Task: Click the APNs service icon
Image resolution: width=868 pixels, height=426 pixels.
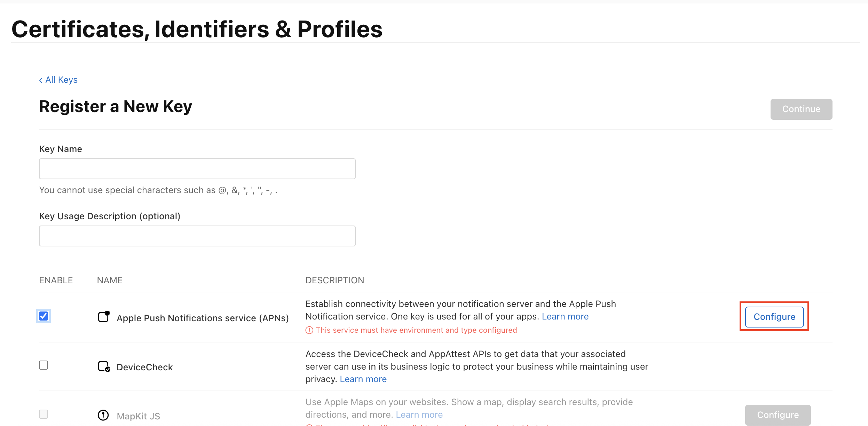Action: click(104, 317)
